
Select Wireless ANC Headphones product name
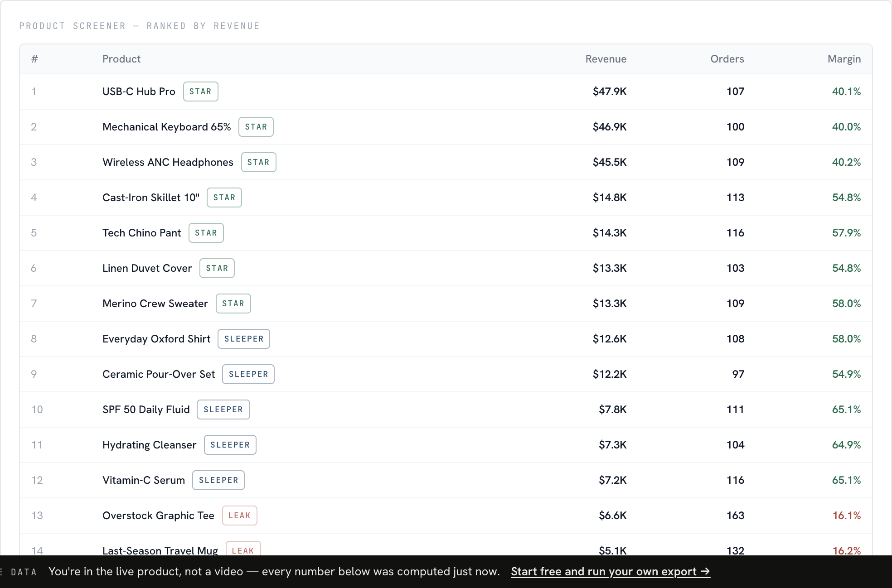(x=168, y=162)
